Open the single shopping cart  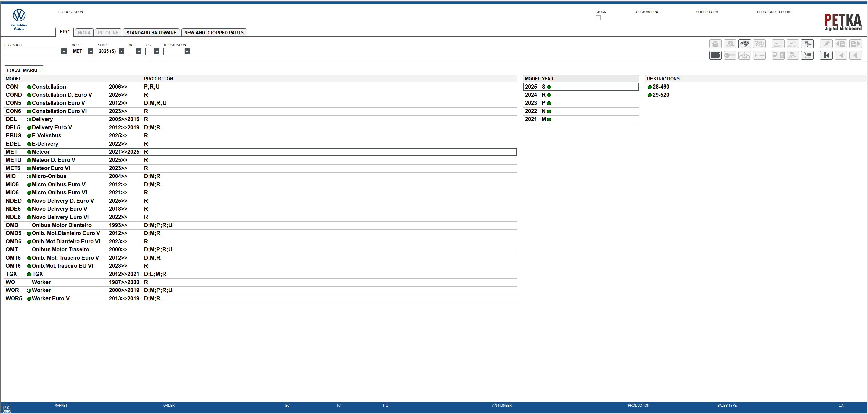pyautogui.click(x=807, y=55)
